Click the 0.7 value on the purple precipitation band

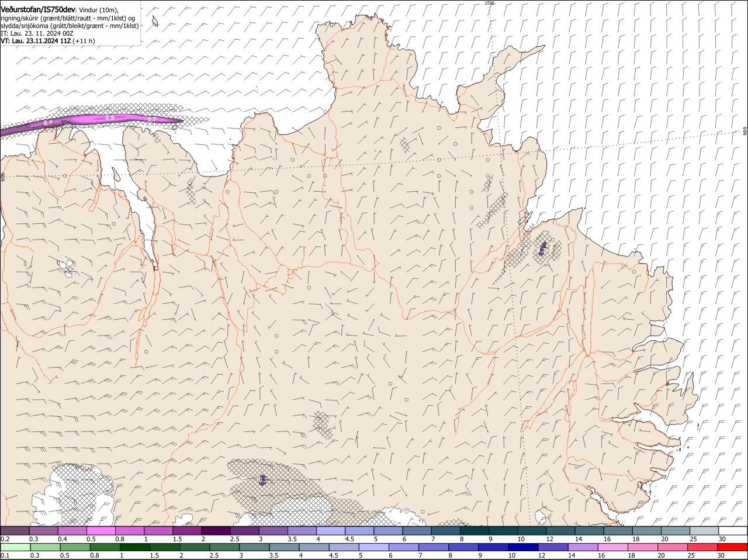click(152, 120)
